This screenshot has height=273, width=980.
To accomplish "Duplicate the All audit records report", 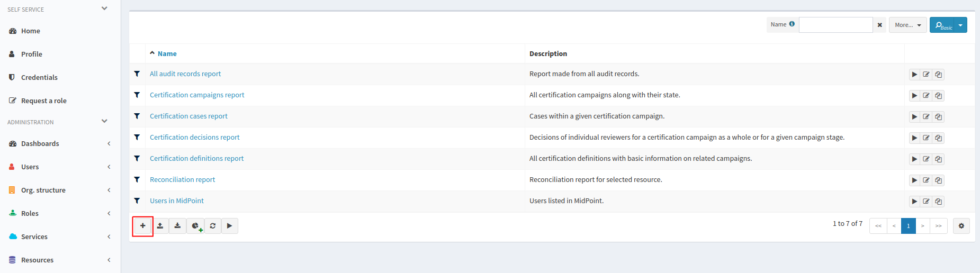I will point(938,75).
